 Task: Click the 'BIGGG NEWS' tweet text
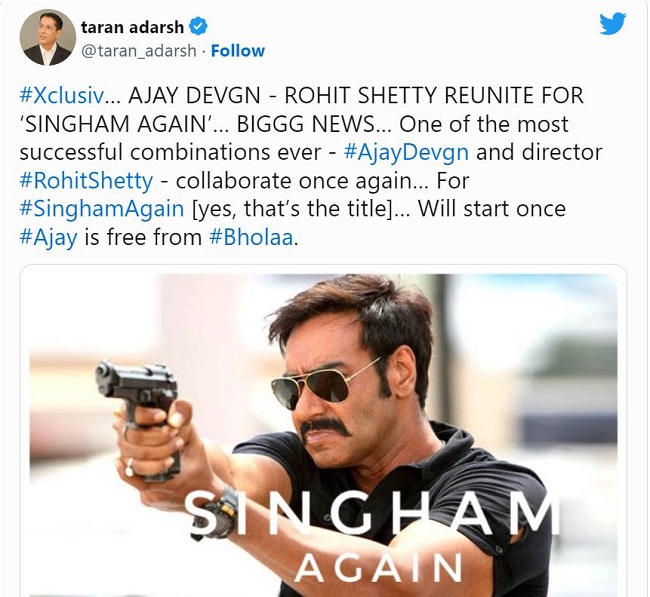(x=306, y=124)
